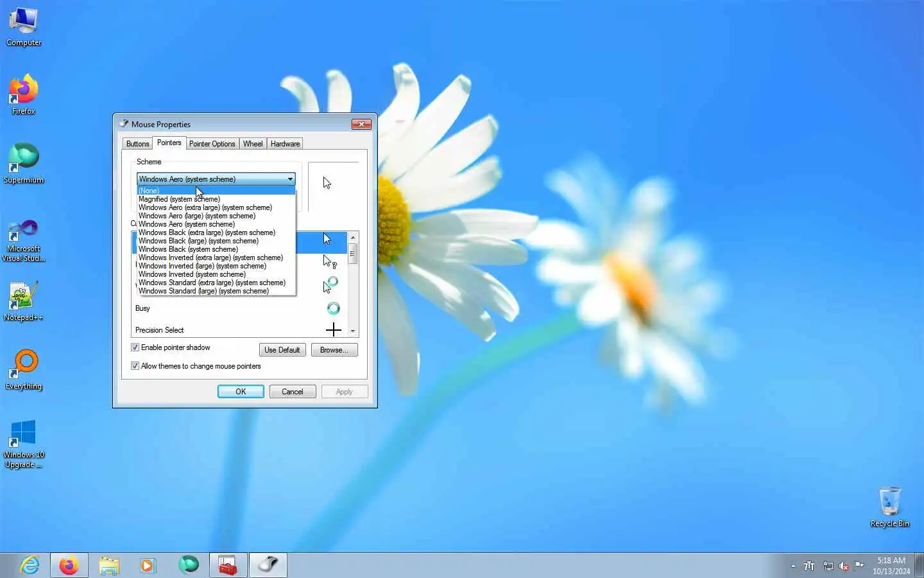This screenshot has height=578, width=924.
Task: Click the Mouse Properties taskbar button
Action: (268, 565)
